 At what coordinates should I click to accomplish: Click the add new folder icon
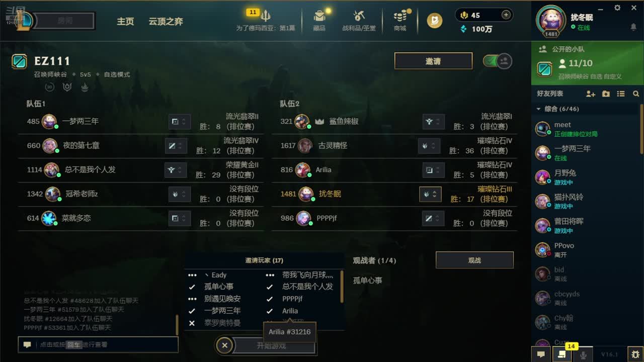point(606,94)
